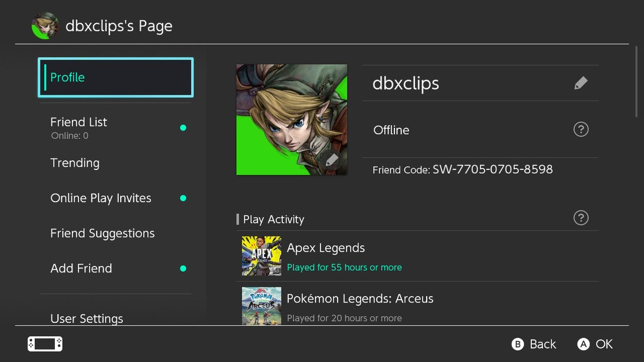
Task: Click notification dot beside Add Friend
Action: [x=183, y=269]
